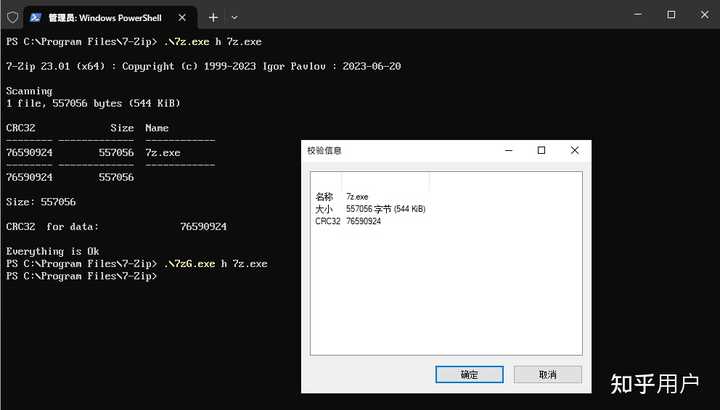Click the 名称 label in dialog

coord(324,197)
